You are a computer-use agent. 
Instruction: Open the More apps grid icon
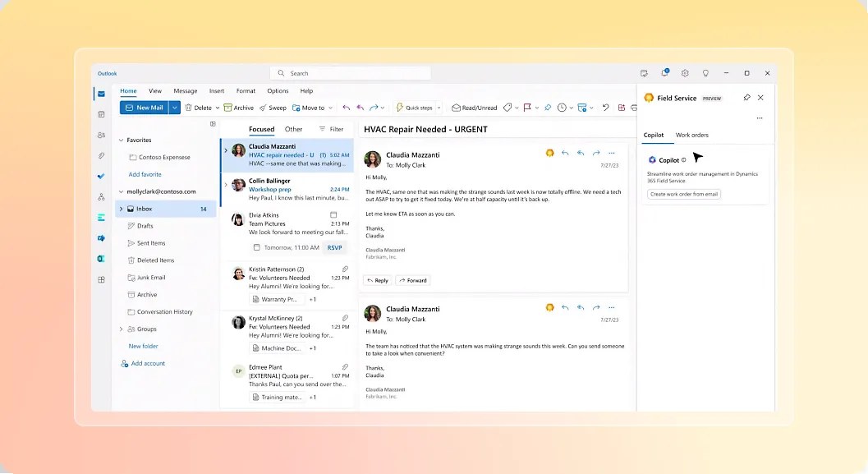click(x=101, y=279)
